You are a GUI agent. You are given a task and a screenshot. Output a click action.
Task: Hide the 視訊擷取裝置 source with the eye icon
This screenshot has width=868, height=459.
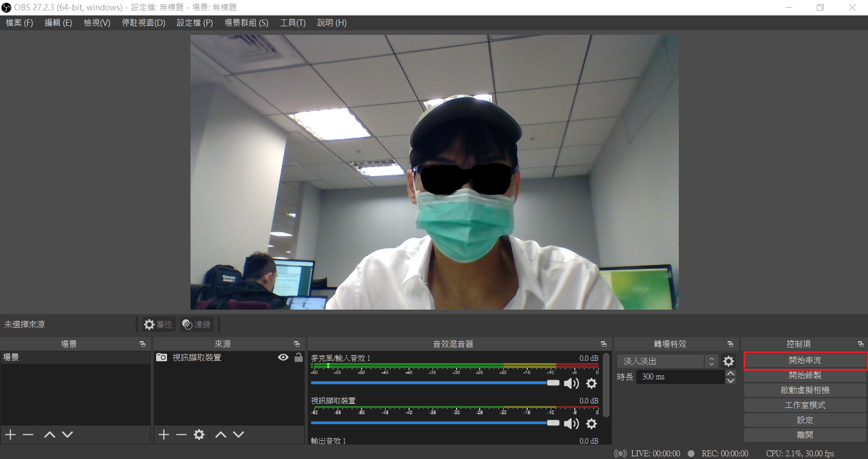(x=283, y=357)
